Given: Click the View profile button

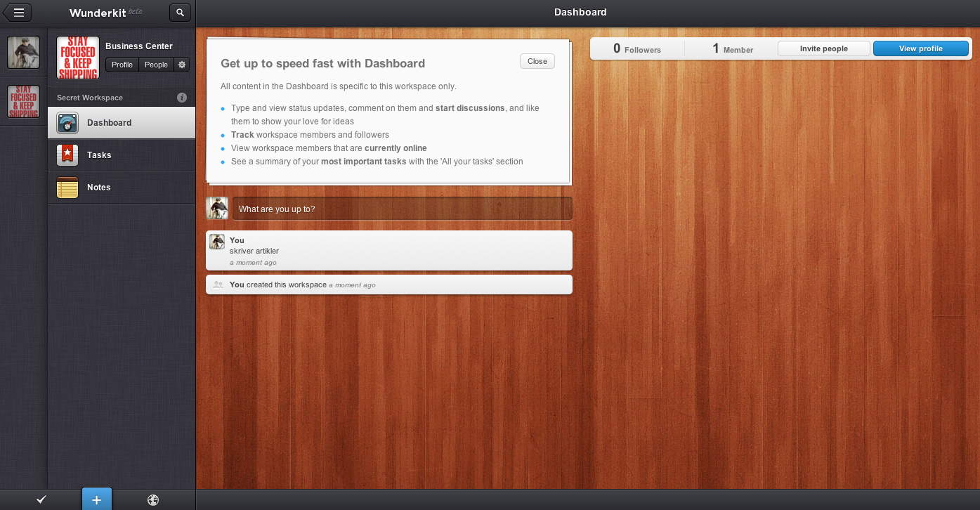Looking at the screenshot, I should pos(921,48).
